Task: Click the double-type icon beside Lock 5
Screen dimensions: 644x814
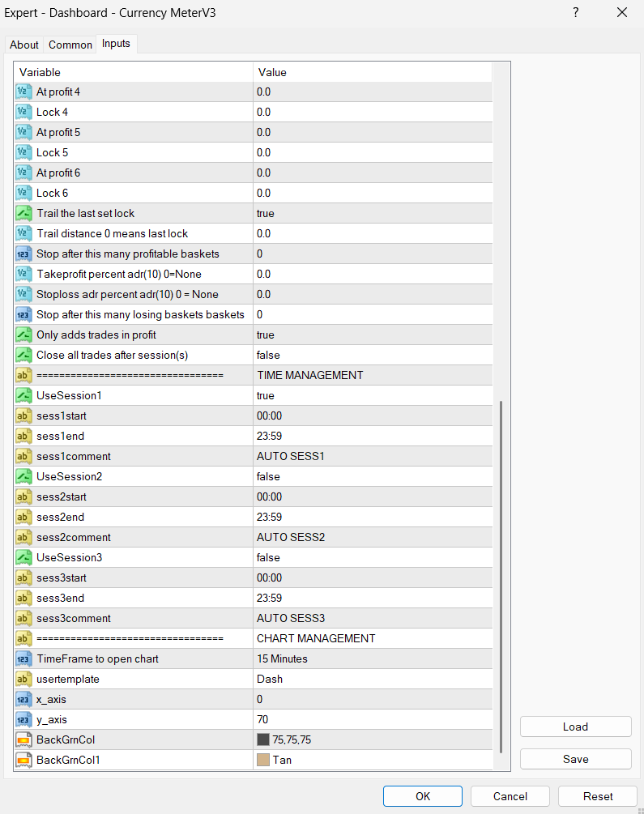Action: 23,152
